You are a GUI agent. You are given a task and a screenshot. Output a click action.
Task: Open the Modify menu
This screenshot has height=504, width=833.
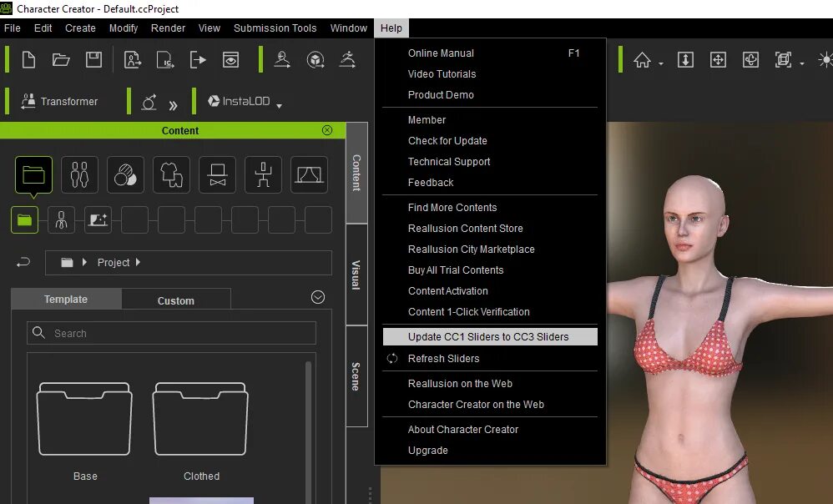pos(124,28)
